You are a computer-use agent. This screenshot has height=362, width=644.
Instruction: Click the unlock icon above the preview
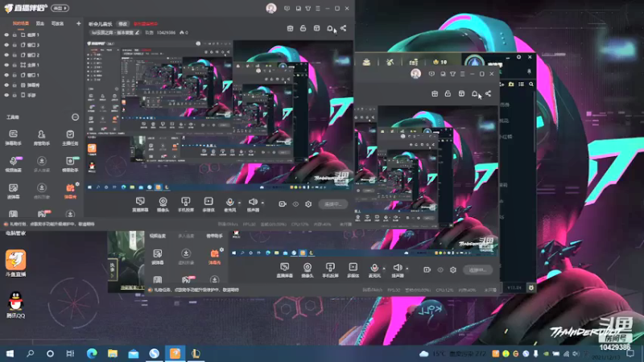[303, 28]
